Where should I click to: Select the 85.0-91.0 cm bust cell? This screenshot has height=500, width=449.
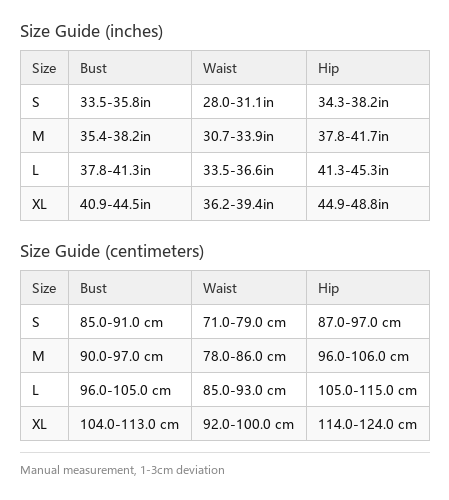point(130,322)
